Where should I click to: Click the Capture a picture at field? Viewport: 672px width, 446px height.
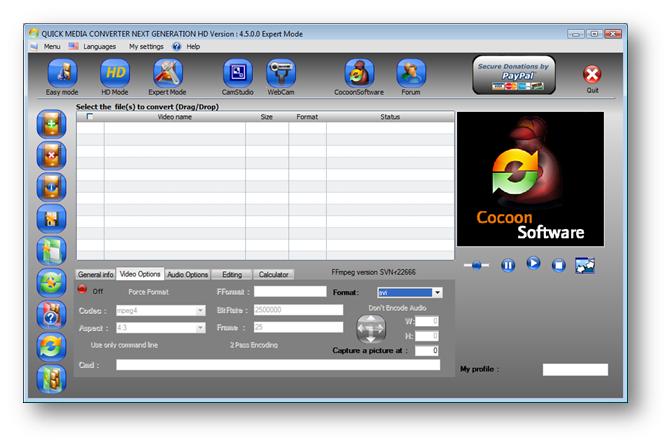[427, 350]
